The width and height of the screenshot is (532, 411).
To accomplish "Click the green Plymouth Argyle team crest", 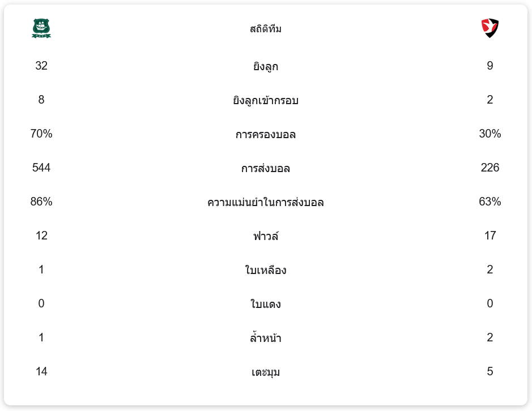I will (x=41, y=28).
